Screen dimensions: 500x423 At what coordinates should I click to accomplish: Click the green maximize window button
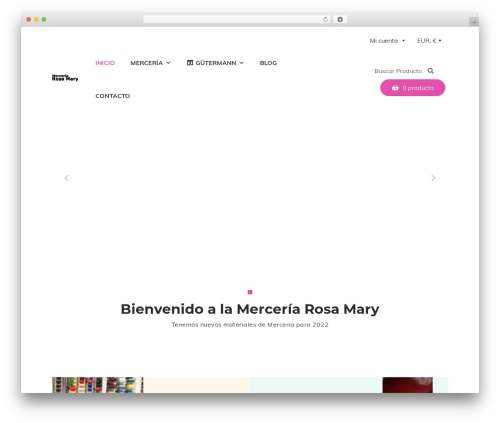pos(44,20)
